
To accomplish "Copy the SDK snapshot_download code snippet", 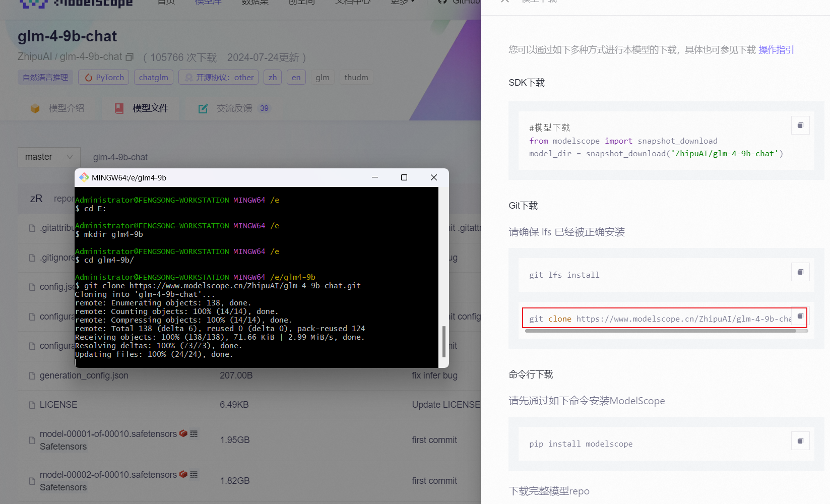I will (x=800, y=125).
